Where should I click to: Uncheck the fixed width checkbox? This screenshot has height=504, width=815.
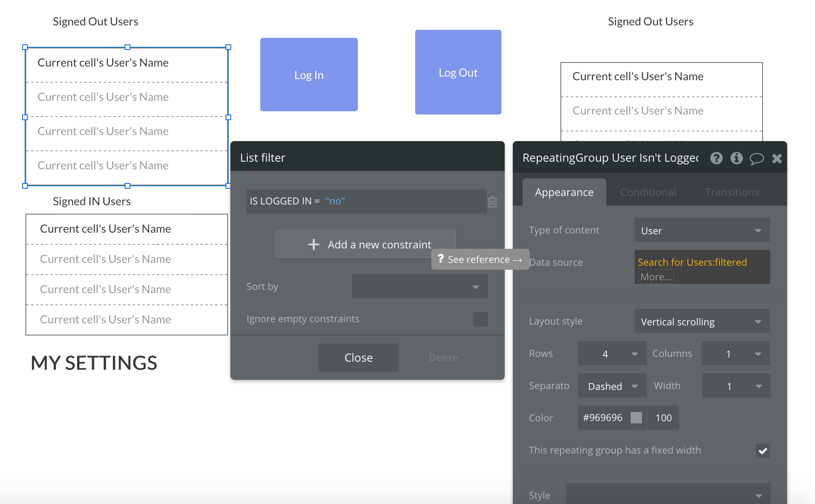[763, 451]
